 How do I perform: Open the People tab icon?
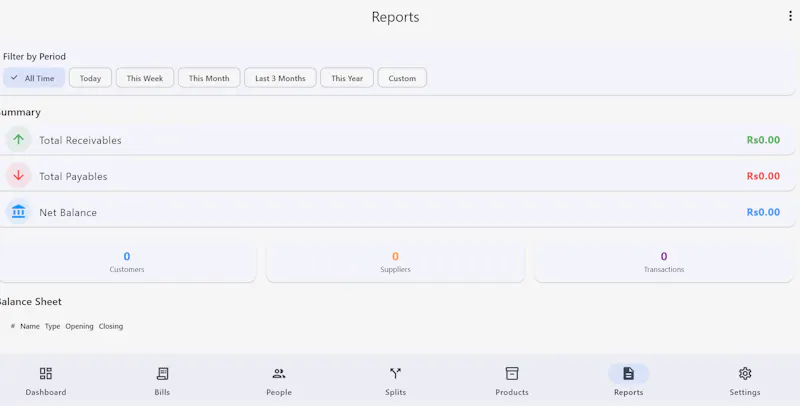click(279, 373)
